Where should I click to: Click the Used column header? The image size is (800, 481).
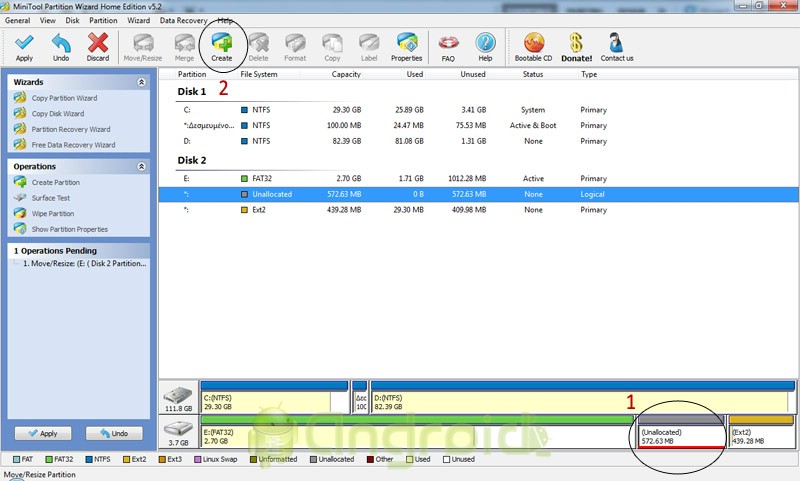[x=415, y=74]
